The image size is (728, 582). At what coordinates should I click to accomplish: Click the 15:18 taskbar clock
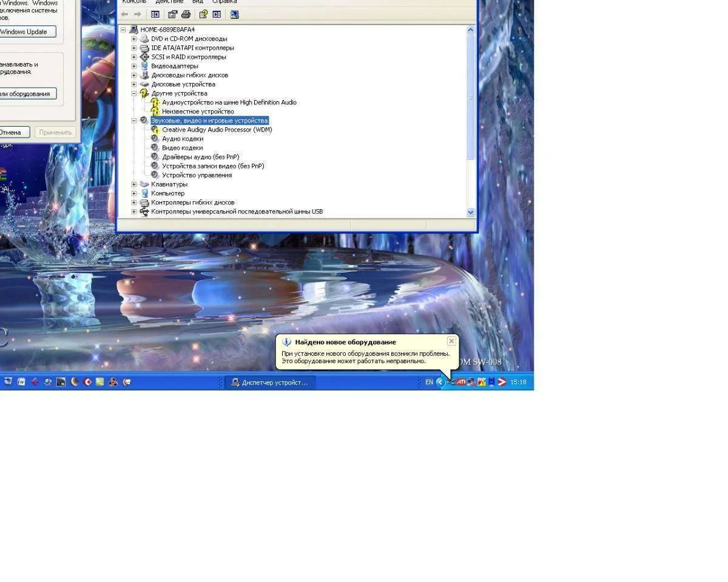tap(518, 382)
